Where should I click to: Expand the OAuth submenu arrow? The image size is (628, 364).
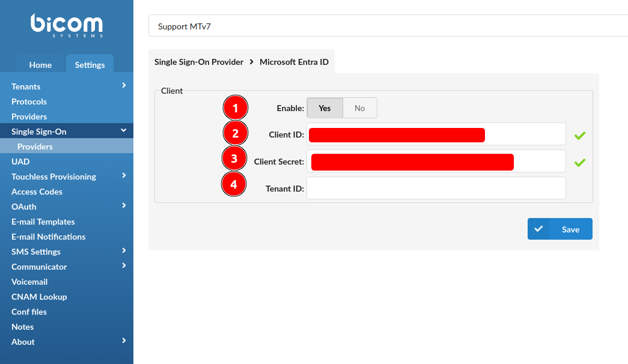(x=124, y=205)
